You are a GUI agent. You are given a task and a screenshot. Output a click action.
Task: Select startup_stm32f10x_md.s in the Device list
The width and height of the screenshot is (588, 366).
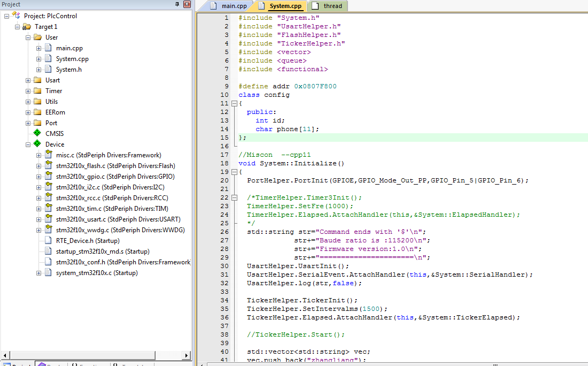pos(102,251)
